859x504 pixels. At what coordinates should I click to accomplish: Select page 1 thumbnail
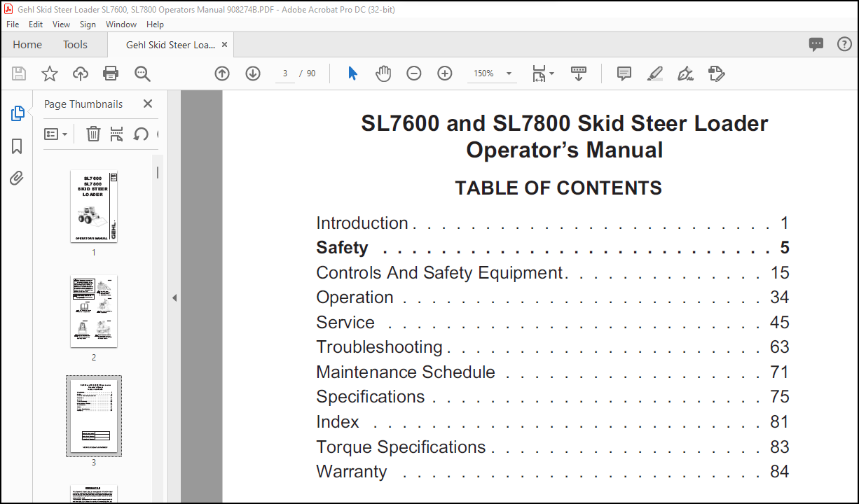coord(94,206)
